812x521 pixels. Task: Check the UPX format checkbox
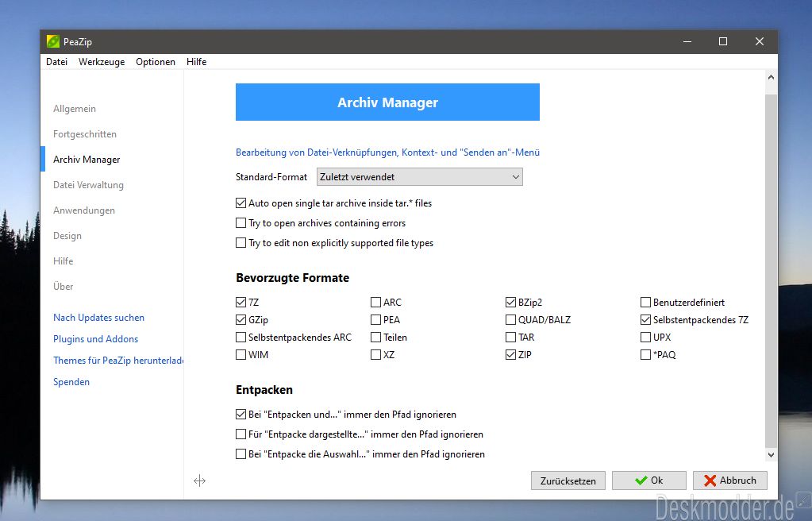646,338
